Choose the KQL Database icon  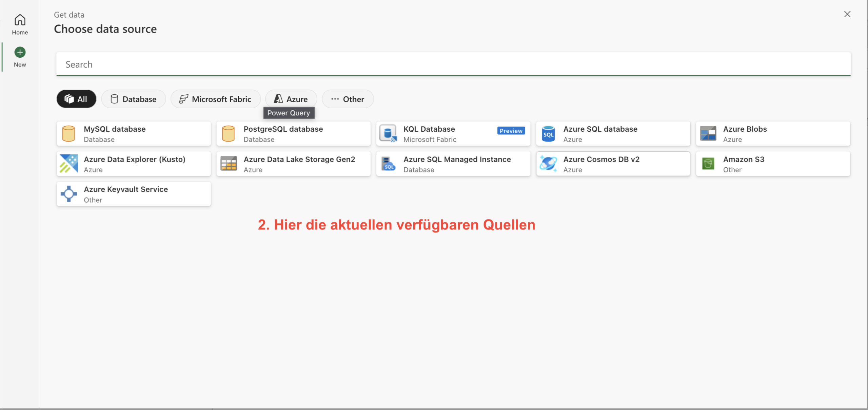coord(388,134)
